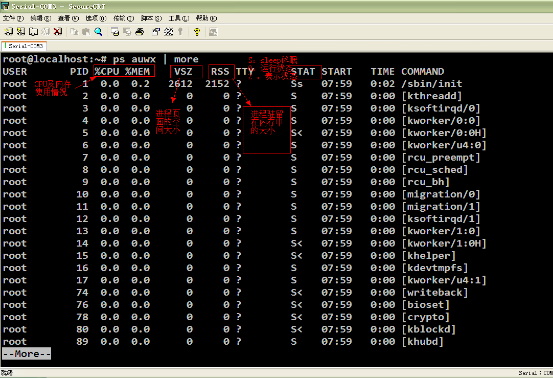Click the 'ps auwx | more' command line
This screenshot has height=378, width=553.
pyautogui.click(x=156, y=59)
